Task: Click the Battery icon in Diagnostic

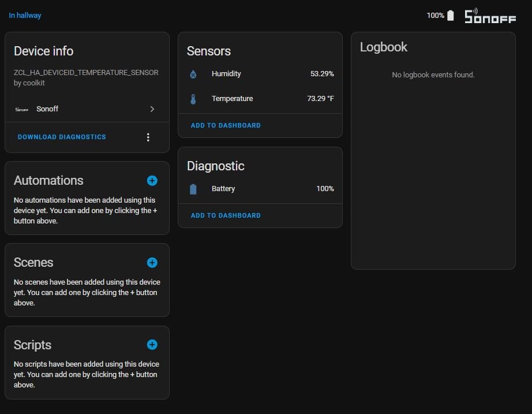Action: click(193, 189)
